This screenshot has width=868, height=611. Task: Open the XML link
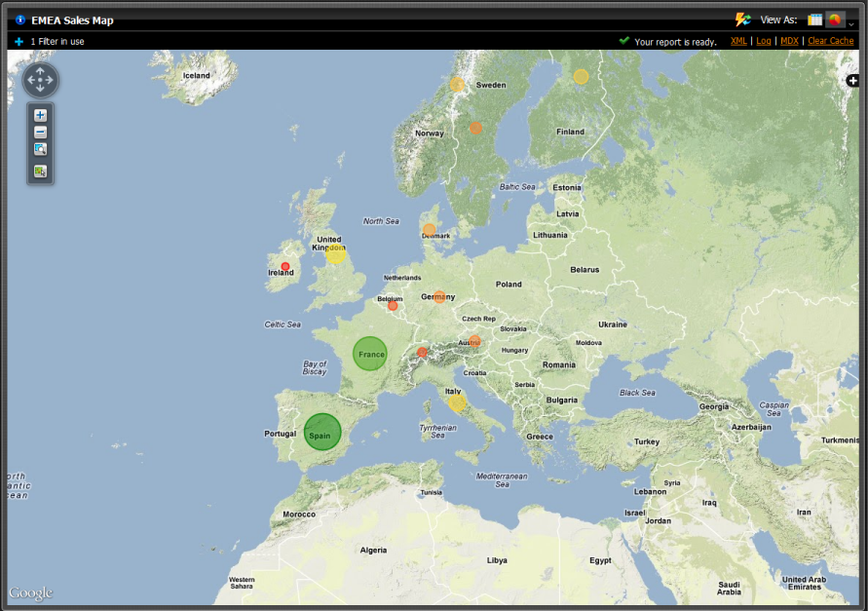point(738,41)
